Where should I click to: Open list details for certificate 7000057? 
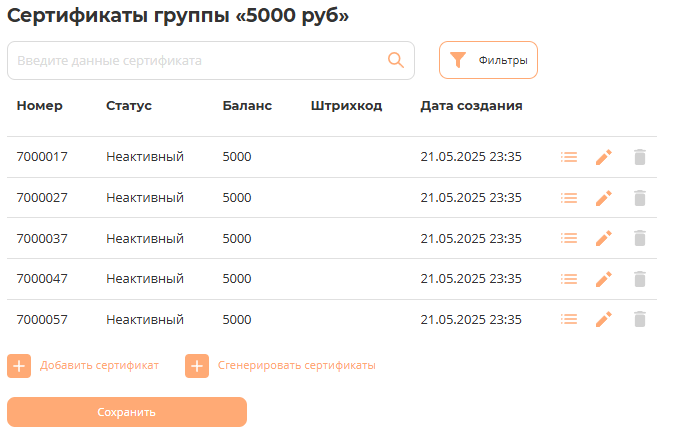point(569,319)
